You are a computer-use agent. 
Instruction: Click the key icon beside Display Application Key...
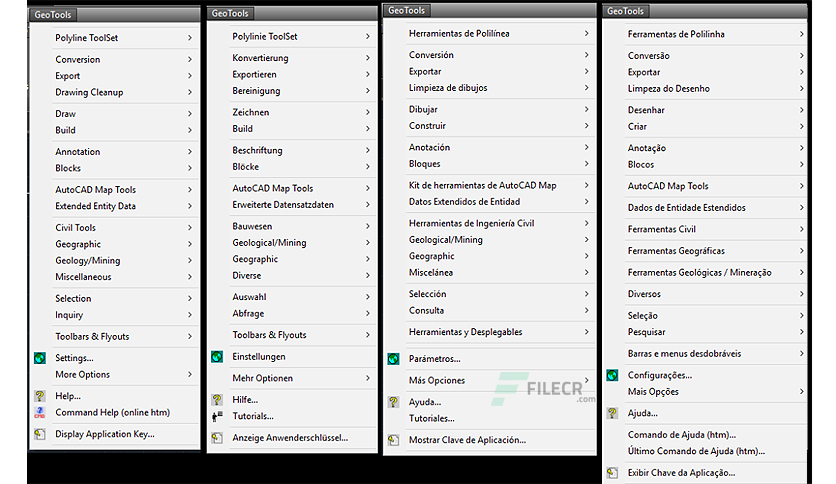40,434
